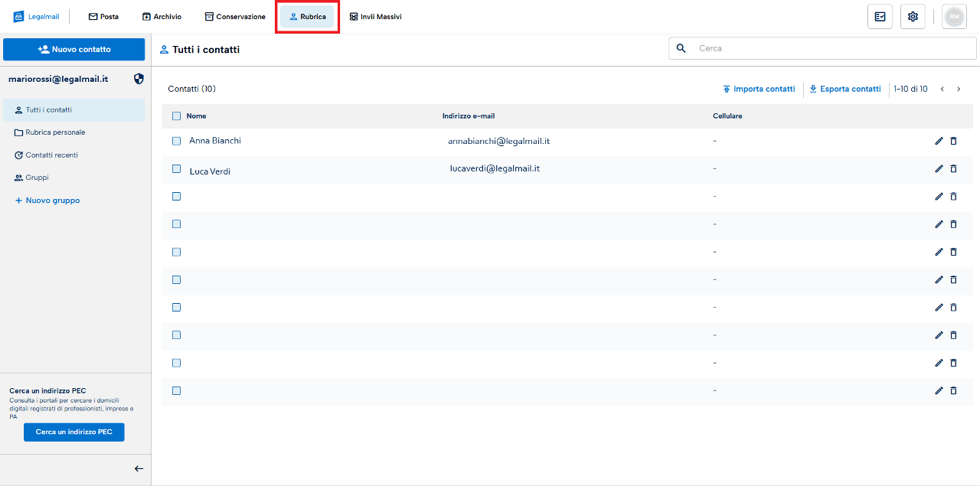
Task: Open the RM user avatar menu
Action: click(x=954, y=17)
